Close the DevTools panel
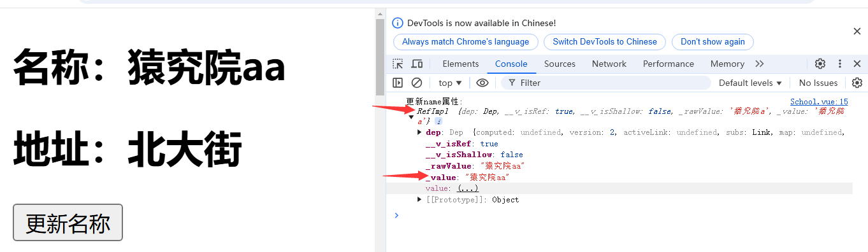This screenshot has height=252, width=868. point(857,64)
